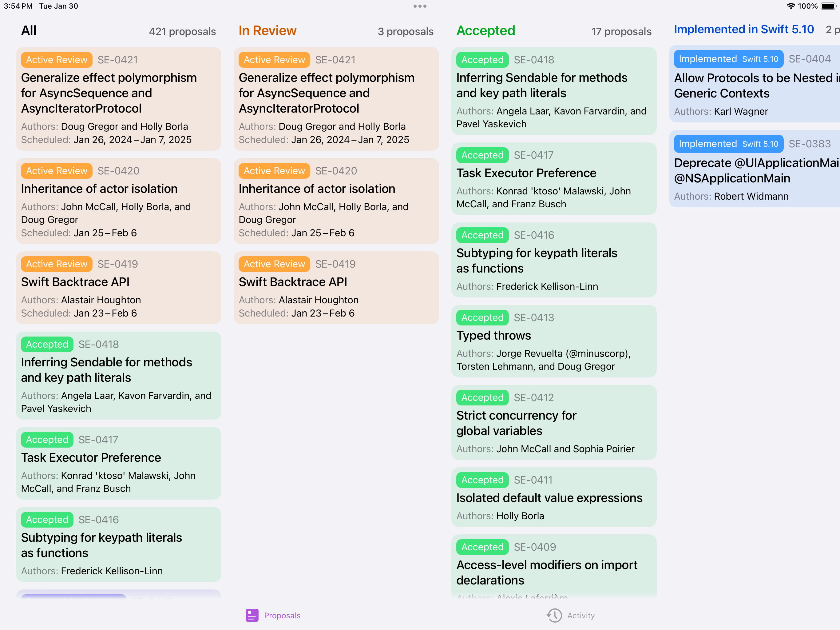Switch to the Activity tab
The width and height of the screenshot is (840, 630).
click(x=570, y=615)
